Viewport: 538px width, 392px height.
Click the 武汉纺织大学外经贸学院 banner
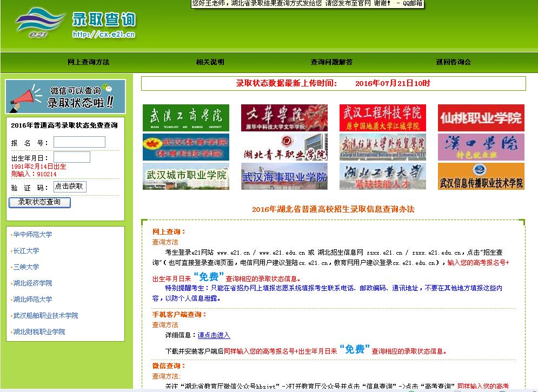pyautogui.click(x=383, y=147)
